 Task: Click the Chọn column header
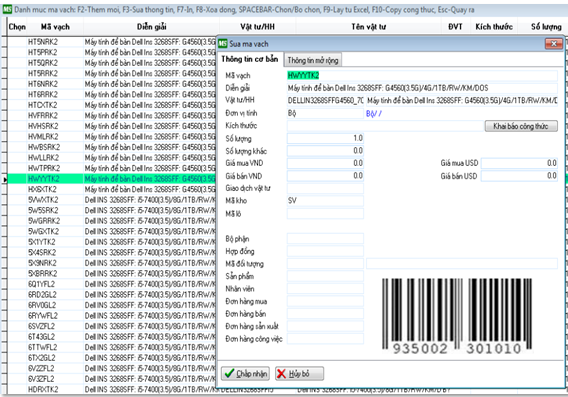click(17, 27)
